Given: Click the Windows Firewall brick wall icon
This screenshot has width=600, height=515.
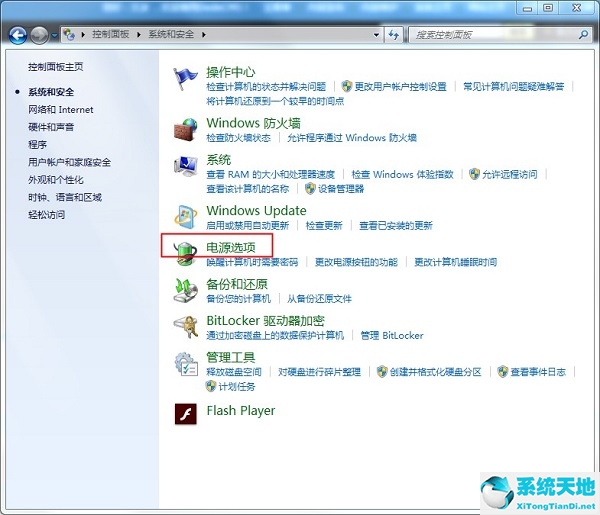Looking at the screenshot, I should (186, 130).
